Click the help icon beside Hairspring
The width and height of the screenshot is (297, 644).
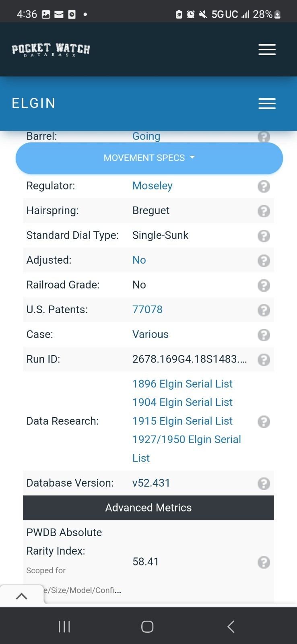tap(264, 211)
